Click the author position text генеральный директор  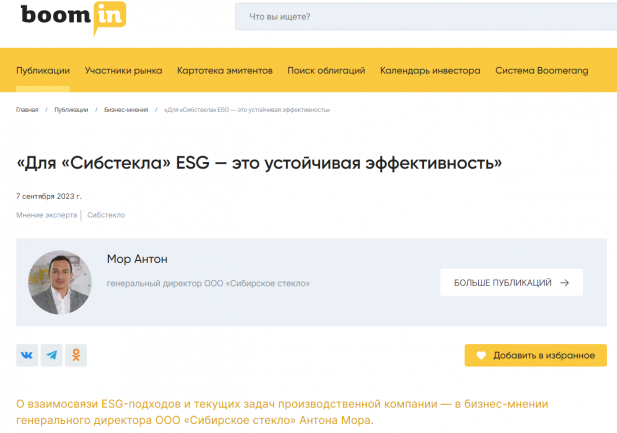point(208,283)
